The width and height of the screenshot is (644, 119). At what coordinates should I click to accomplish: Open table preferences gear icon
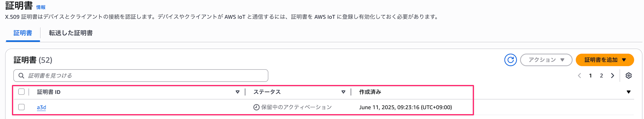coord(629,76)
